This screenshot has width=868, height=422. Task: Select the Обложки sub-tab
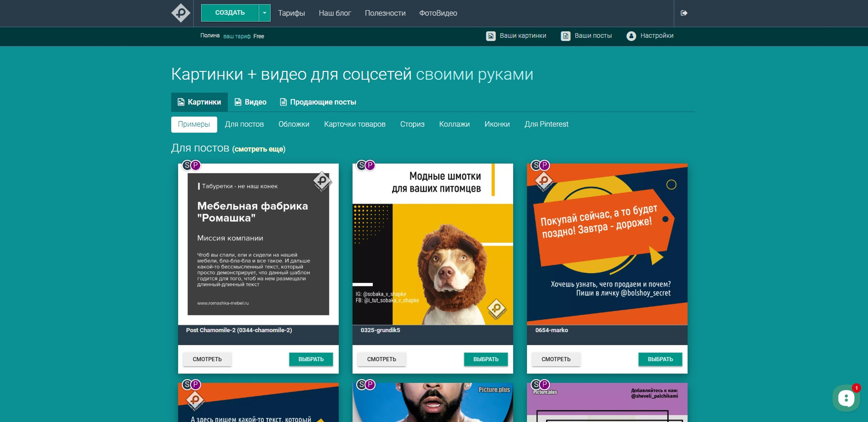point(294,124)
